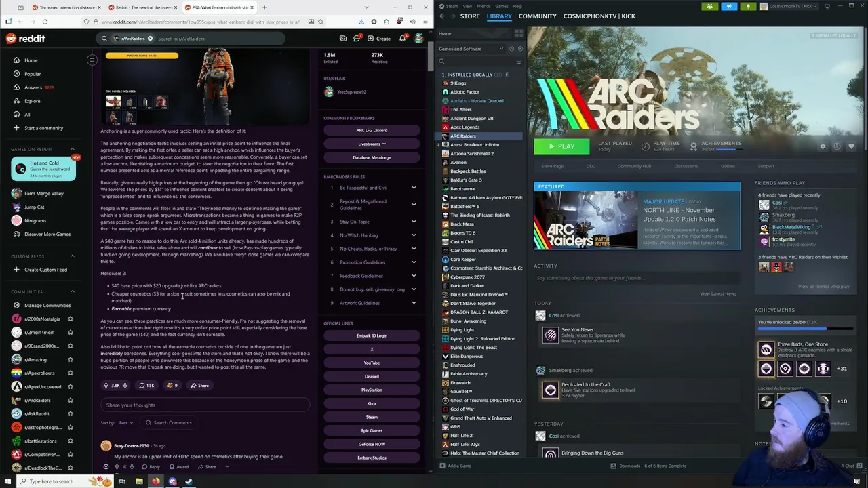This screenshot has height=488, width=868.
Task: Click the green PLAY button for ARC Raiders
Action: pyautogui.click(x=561, y=146)
